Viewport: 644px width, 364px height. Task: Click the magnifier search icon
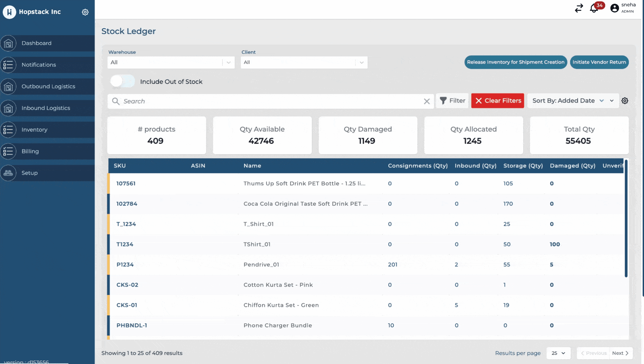tap(116, 101)
